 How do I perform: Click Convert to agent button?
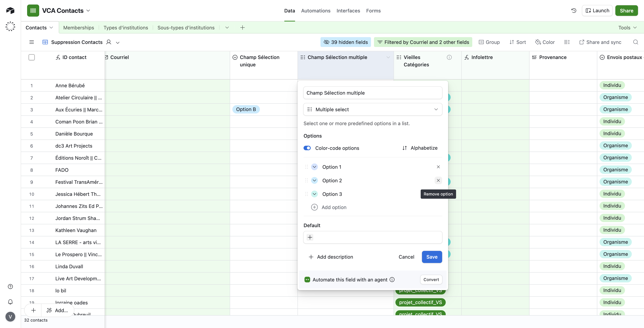click(431, 280)
